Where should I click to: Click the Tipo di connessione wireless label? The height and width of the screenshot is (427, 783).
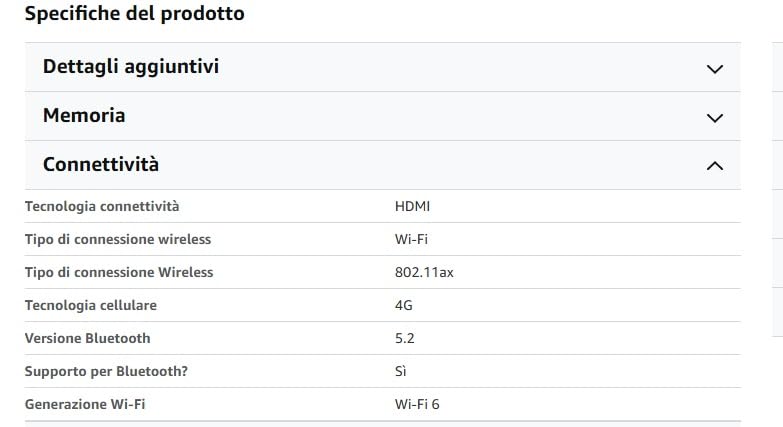(118, 239)
